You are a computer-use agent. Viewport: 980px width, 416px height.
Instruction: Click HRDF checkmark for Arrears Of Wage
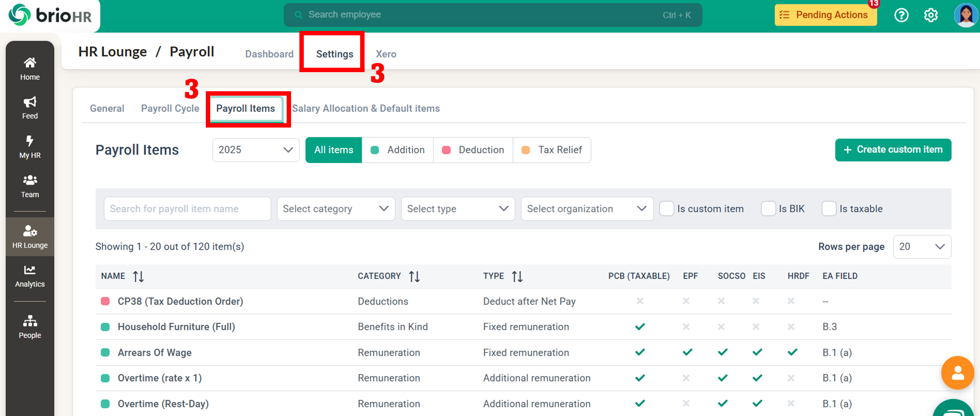(792, 352)
